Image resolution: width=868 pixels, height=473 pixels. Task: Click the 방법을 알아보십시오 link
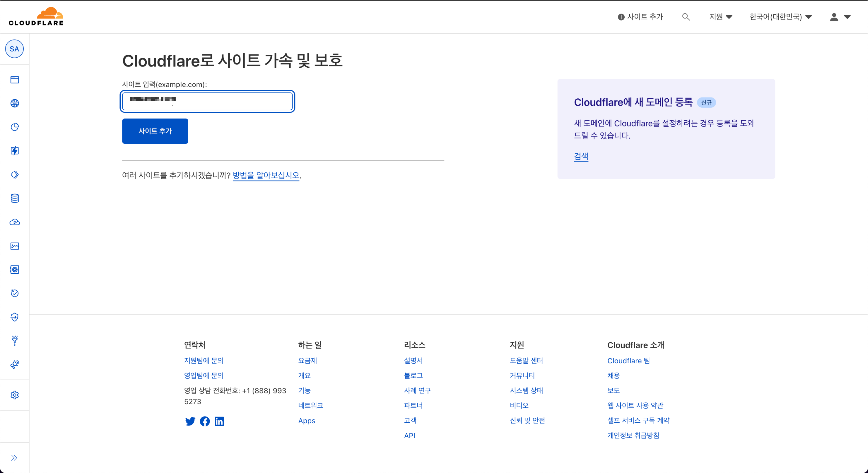coord(266,175)
